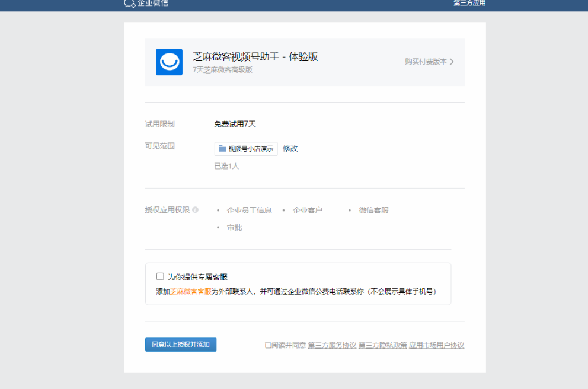588x389 pixels.
Task: Click the info icon beside 授权应用权限
Action: click(x=196, y=210)
